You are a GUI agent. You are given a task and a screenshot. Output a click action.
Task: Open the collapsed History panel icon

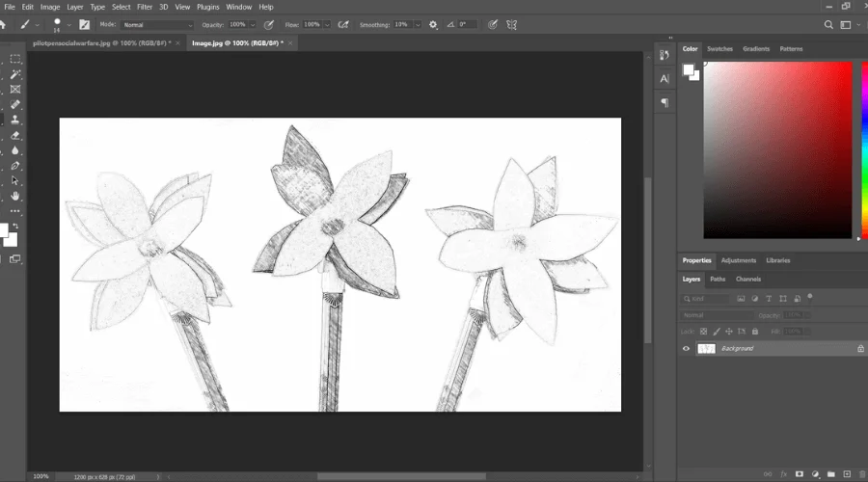[665, 55]
